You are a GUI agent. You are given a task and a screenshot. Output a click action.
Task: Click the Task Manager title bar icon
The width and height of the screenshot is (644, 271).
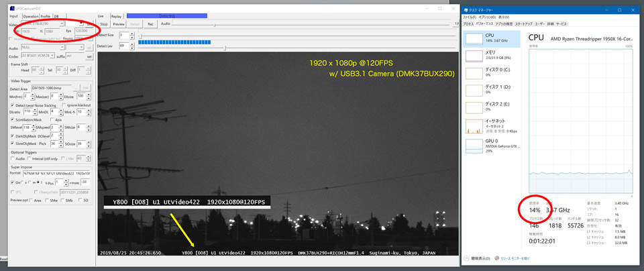click(466, 10)
